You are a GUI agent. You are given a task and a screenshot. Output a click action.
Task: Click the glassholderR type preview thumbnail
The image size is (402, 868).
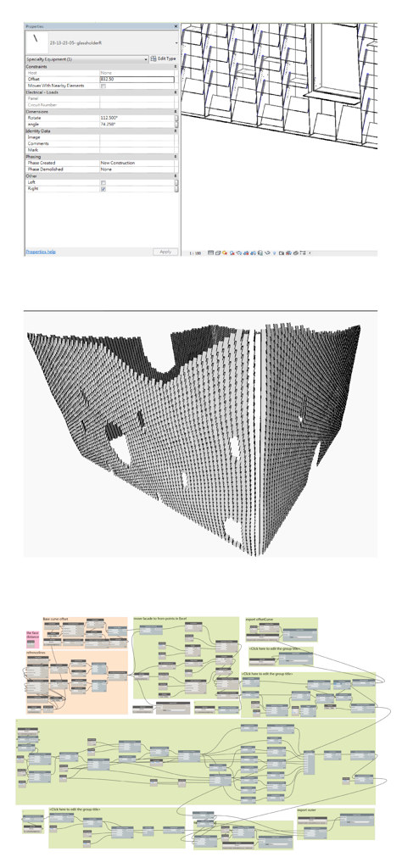click(37, 42)
